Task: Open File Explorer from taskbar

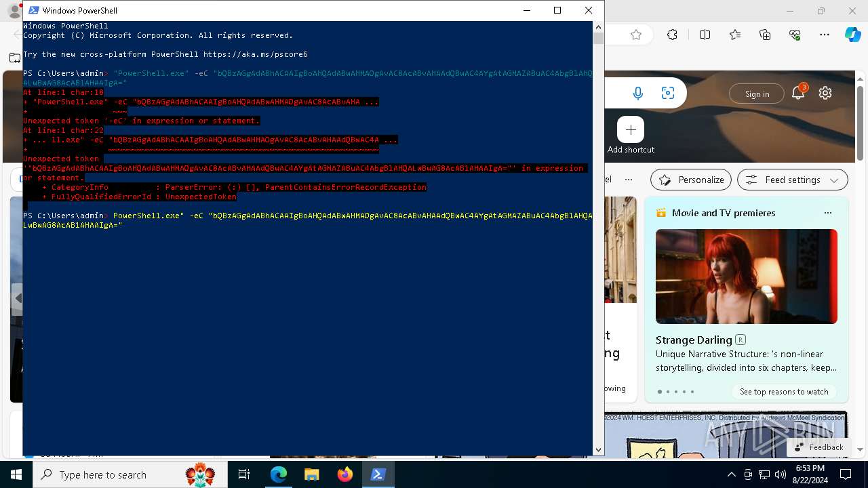Action: coord(312,474)
